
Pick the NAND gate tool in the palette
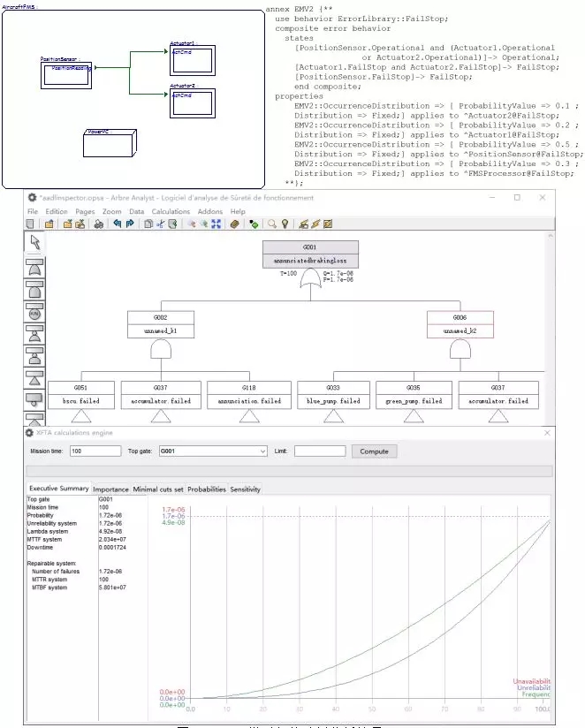[x=34, y=356]
